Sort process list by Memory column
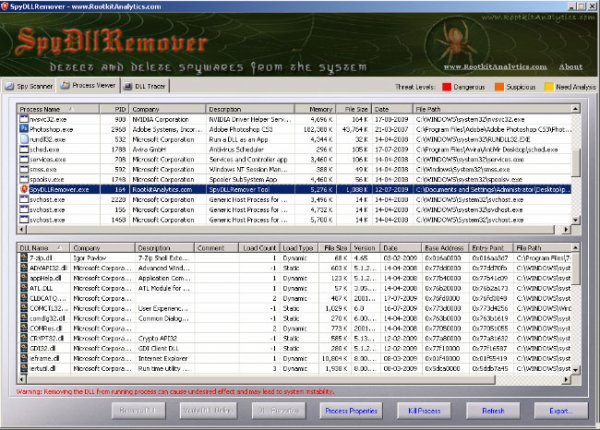This screenshot has width=600, height=430. 315,109
